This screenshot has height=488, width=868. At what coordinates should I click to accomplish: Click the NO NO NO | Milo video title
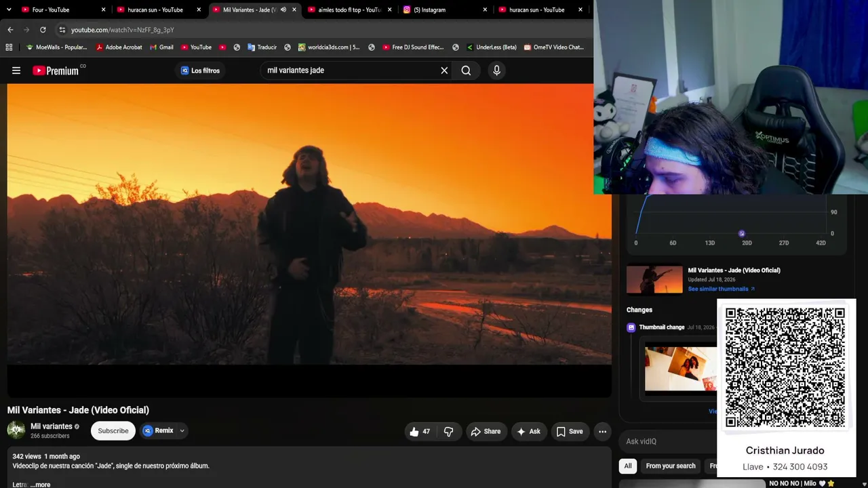(802, 483)
